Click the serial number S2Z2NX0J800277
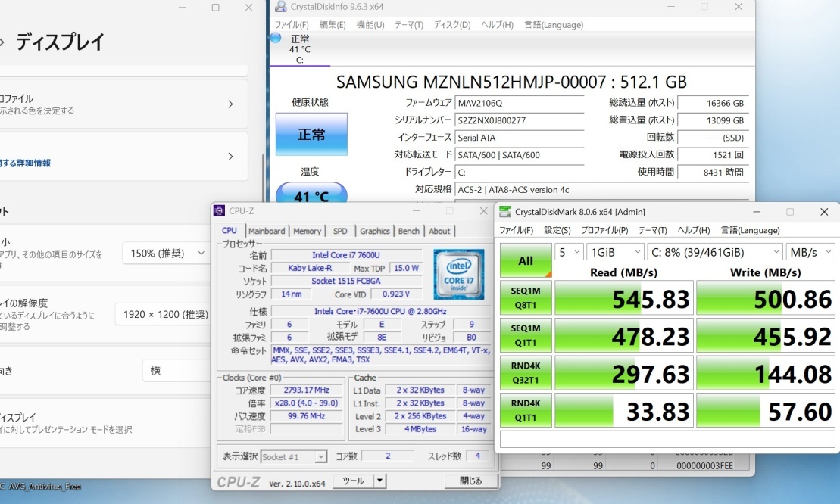840x504 pixels. coord(519,120)
